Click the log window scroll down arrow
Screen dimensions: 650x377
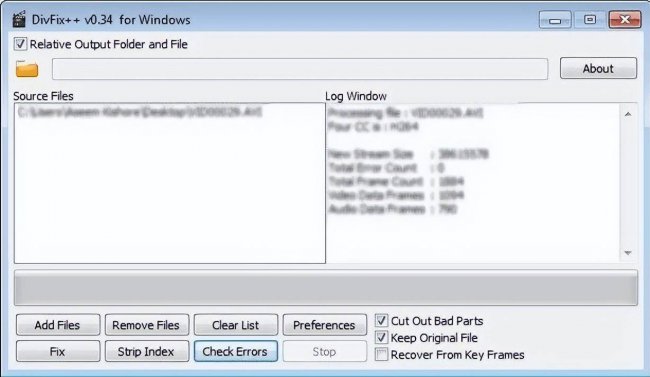coord(628,253)
